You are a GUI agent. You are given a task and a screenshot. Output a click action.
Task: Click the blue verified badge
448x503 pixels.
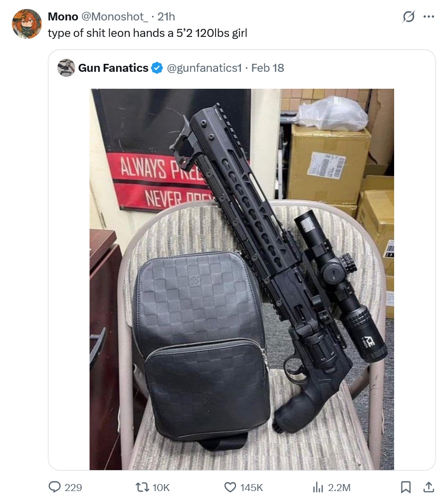(157, 68)
